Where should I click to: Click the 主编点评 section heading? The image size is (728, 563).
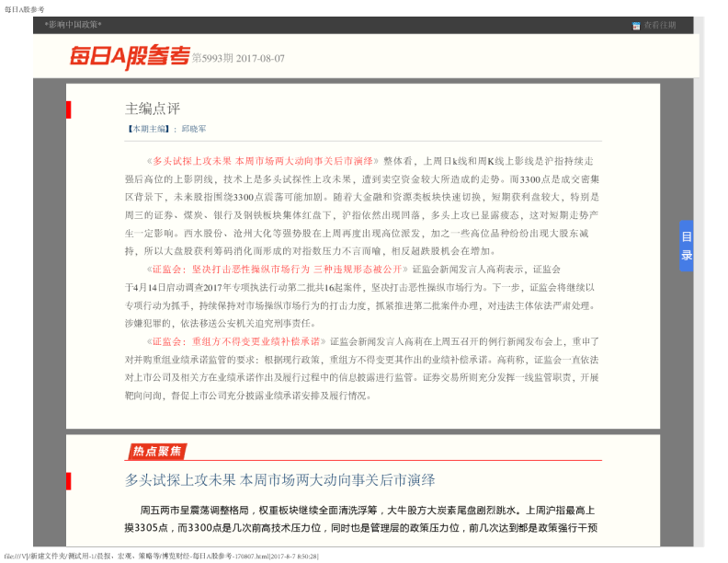coord(153,109)
